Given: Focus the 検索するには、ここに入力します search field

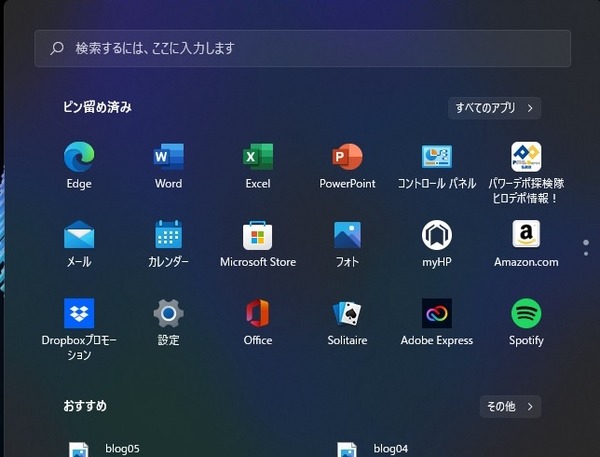Looking at the screenshot, I should (303, 49).
